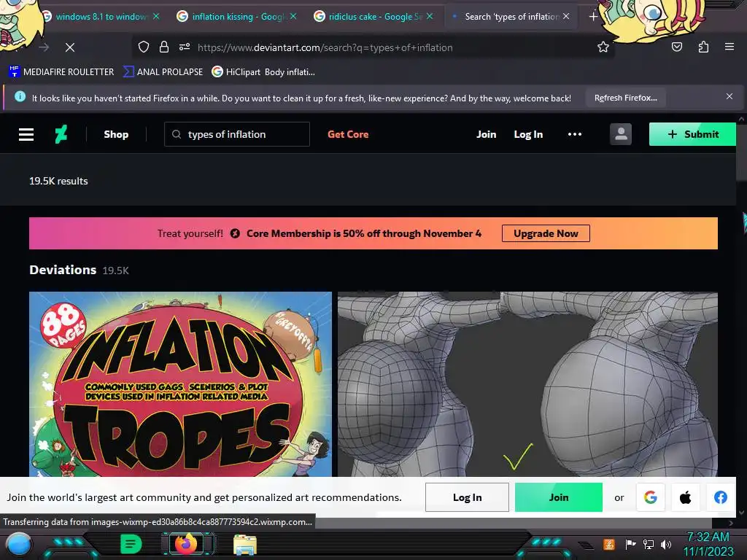Open the tracking protection shield icon

point(144,47)
